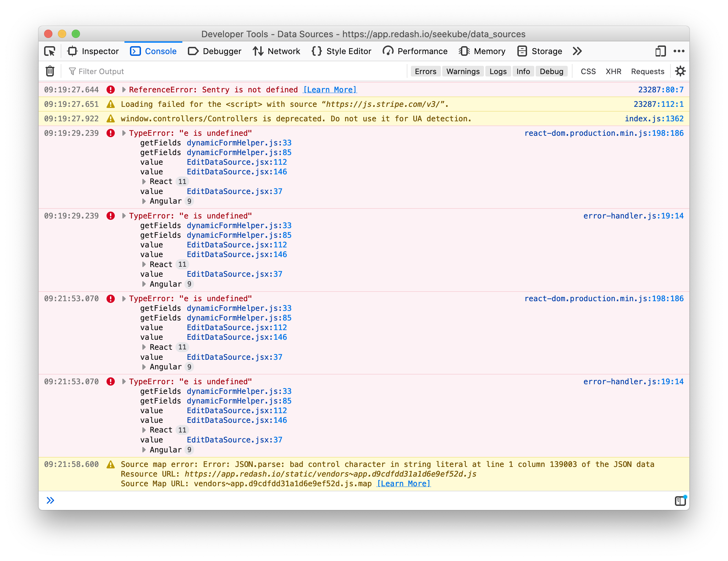Open Learn More link for source map error

pyautogui.click(x=404, y=484)
